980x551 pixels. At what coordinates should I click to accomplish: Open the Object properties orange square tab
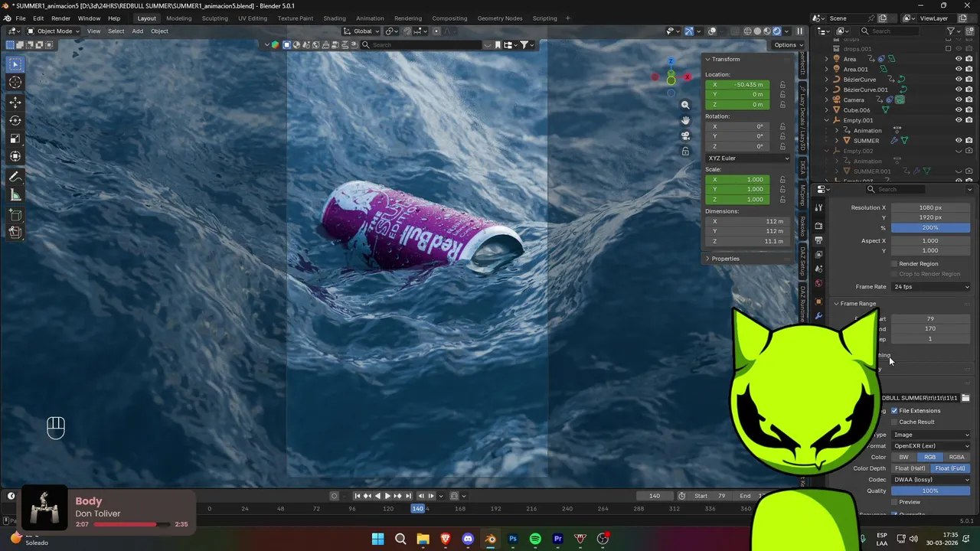coord(818,302)
